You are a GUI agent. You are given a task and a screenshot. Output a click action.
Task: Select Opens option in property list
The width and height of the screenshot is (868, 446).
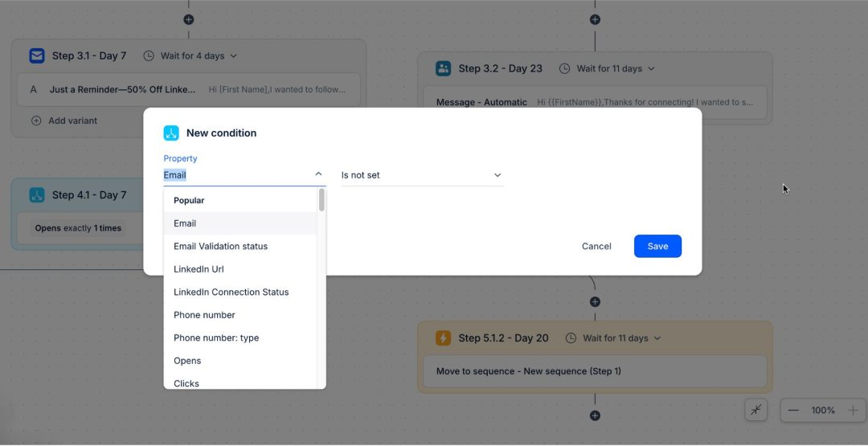coord(240,361)
